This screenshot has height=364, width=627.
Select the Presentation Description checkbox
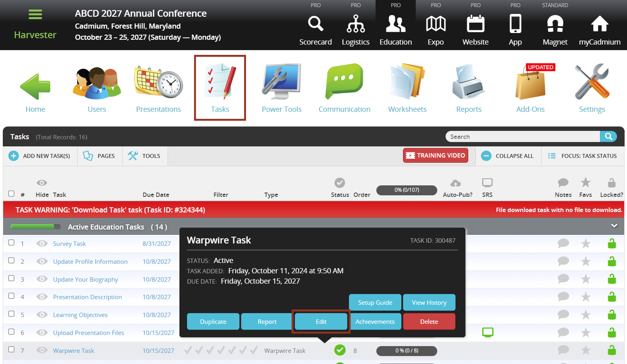(x=12, y=296)
